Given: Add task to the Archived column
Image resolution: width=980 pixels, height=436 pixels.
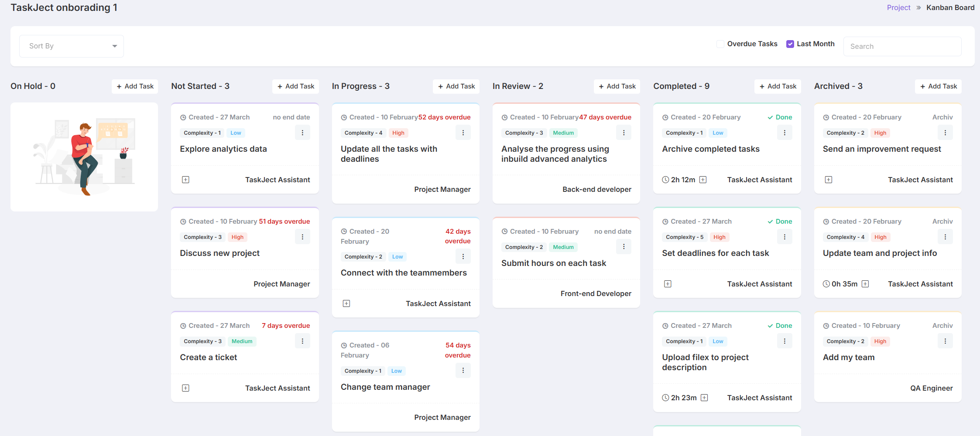Looking at the screenshot, I should (939, 86).
